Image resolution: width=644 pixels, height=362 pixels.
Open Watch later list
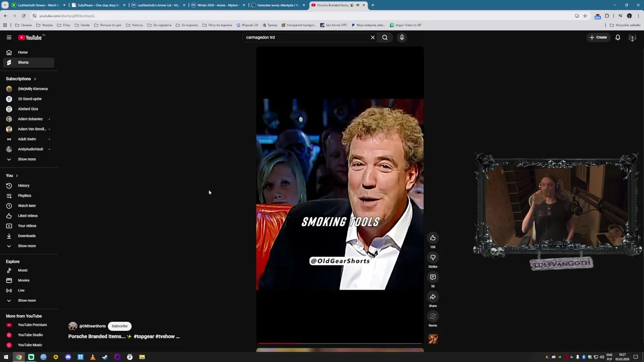tap(28, 206)
